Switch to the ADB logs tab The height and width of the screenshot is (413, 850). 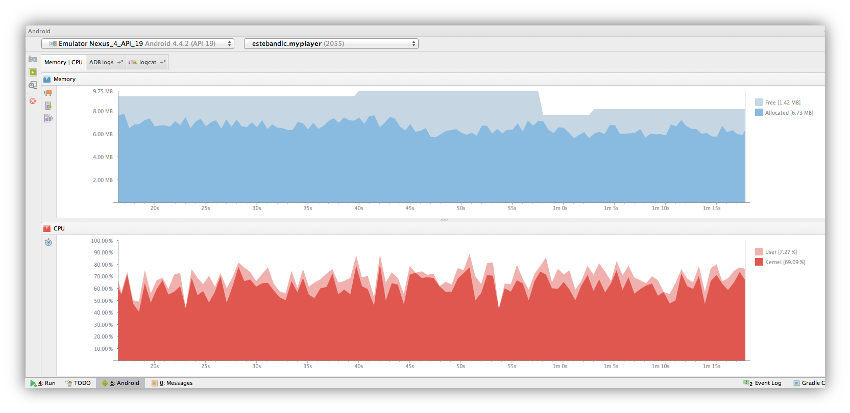[106, 63]
